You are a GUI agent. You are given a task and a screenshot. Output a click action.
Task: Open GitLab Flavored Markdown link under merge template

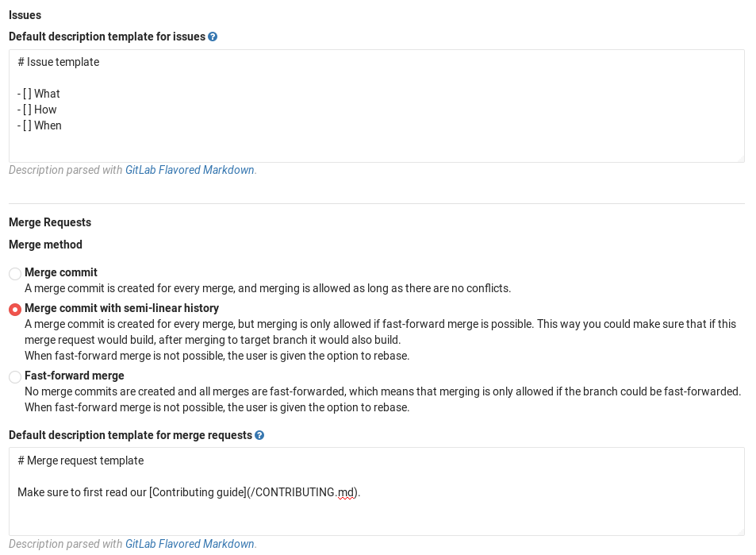click(190, 544)
